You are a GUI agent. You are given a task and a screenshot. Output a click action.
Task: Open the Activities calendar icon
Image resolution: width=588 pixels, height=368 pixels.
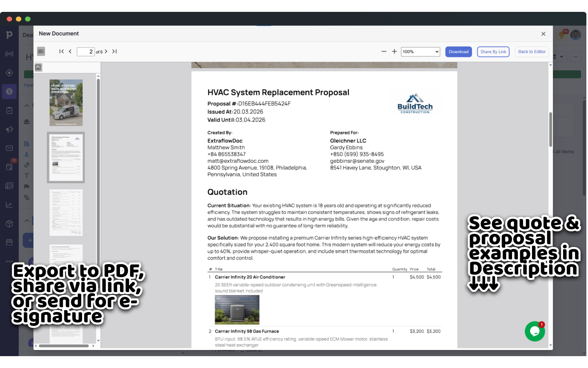pos(9,167)
